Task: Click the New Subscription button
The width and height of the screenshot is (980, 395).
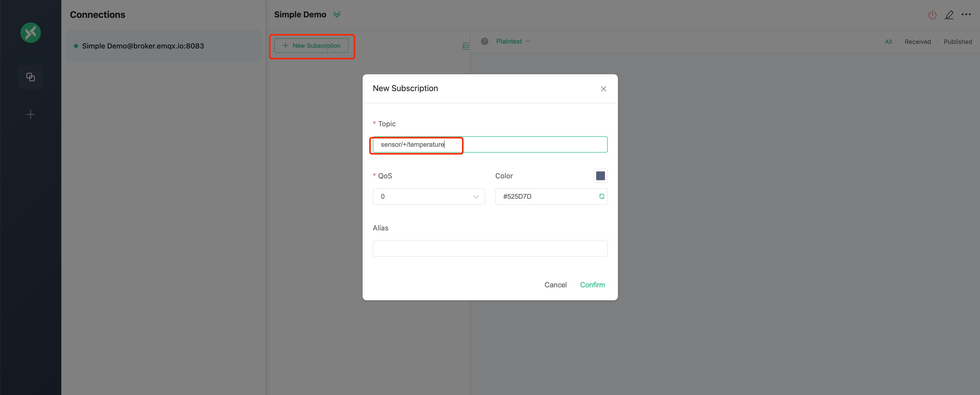Action: [x=312, y=45]
